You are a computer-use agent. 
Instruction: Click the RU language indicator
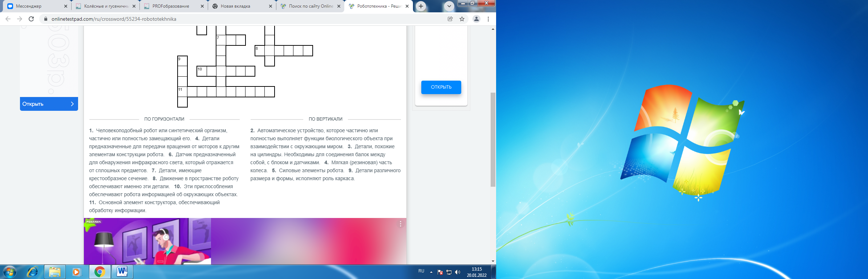[421, 271]
